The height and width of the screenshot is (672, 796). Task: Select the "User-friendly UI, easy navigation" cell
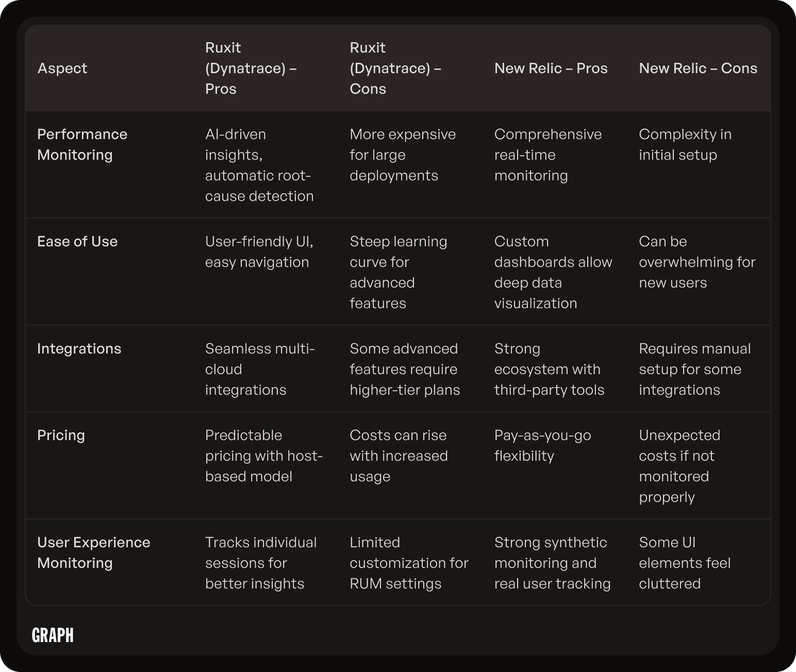click(x=259, y=251)
